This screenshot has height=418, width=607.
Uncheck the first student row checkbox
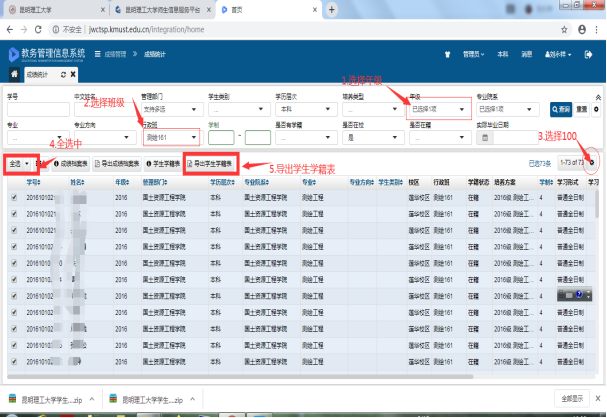coord(14,197)
